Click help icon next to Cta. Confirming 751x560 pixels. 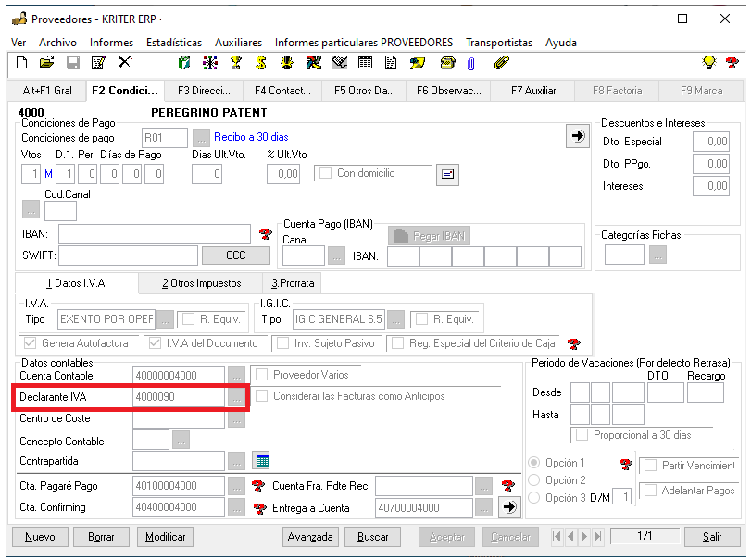click(x=259, y=508)
